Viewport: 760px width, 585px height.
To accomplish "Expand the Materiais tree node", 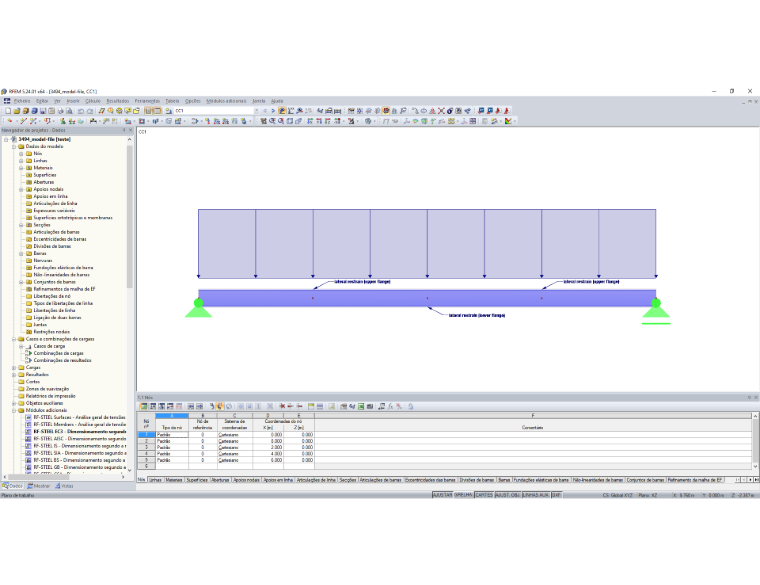I will point(21,168).
